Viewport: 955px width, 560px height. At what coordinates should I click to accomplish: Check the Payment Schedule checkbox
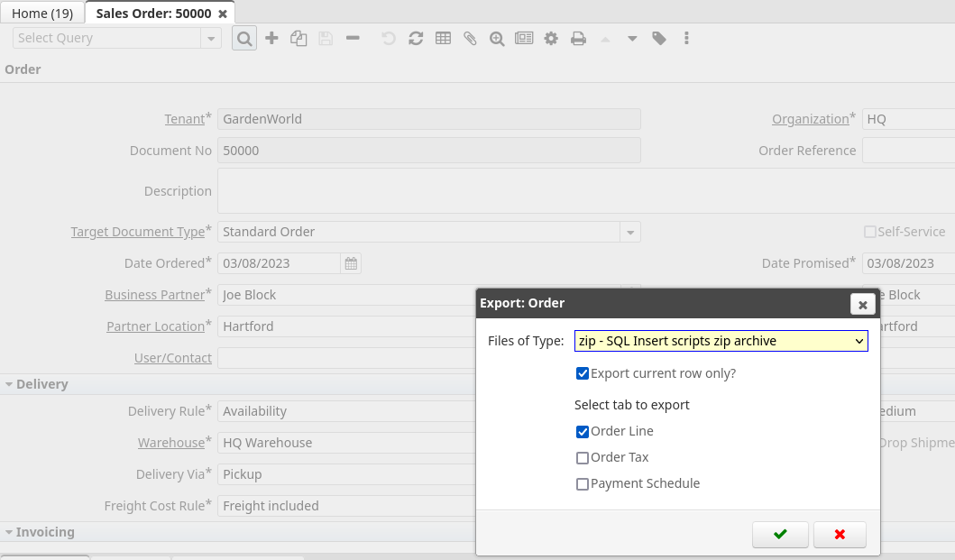[583, 483]
